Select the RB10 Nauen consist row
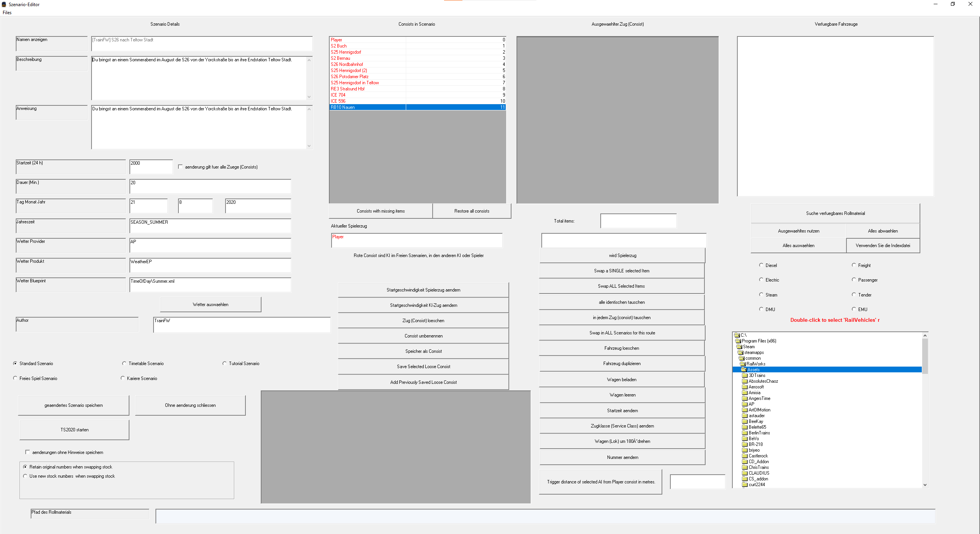The image size is (980, 534). (418, 107)
